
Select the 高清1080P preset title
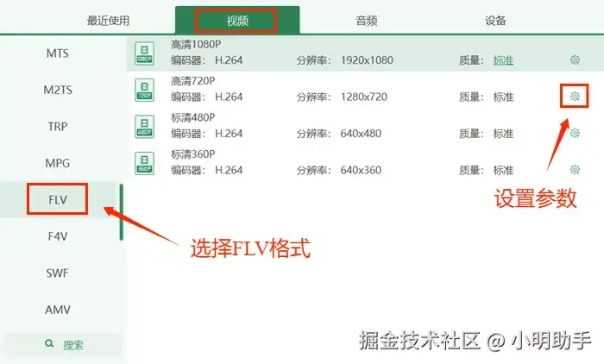tap(196, 45)
